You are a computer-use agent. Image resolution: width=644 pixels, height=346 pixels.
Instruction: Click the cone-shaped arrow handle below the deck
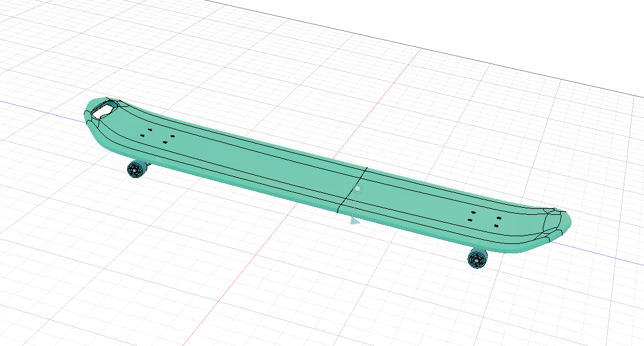(355, 221)
